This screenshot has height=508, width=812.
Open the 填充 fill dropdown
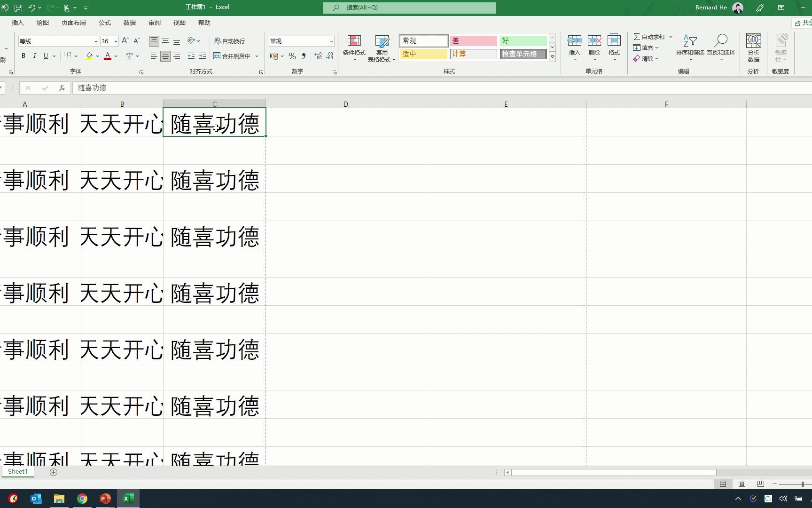[x=646, y=48]
